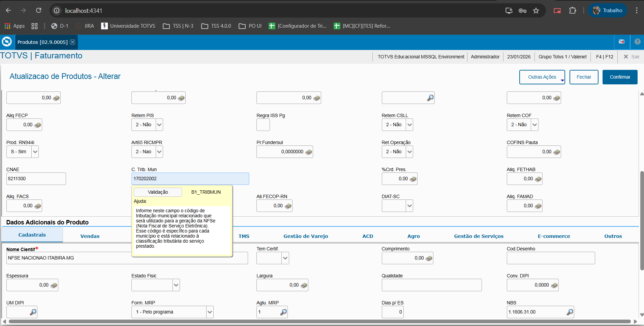Click the Fechar button
The width and height of the screenshot is (644, 326).
(584, 77)
